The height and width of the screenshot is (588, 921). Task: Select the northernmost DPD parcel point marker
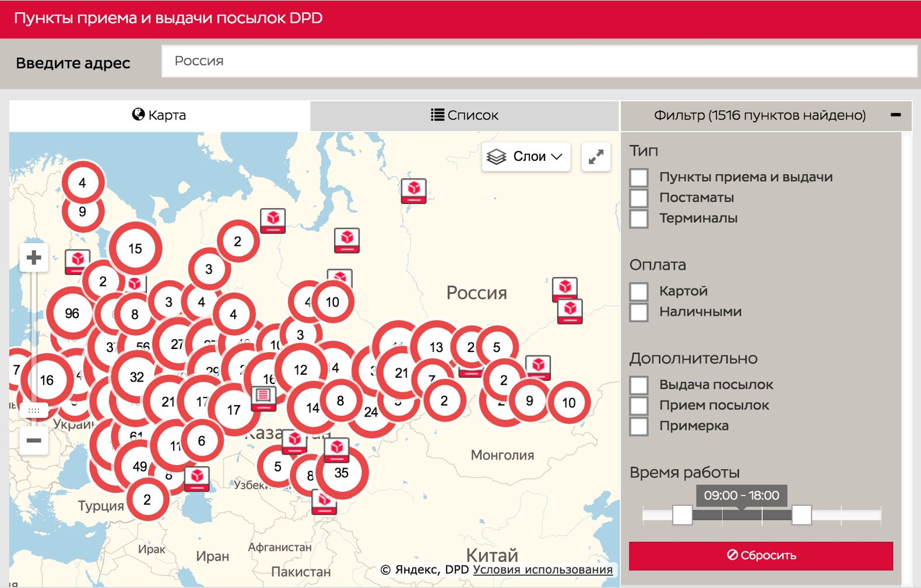tap(414, 191)
